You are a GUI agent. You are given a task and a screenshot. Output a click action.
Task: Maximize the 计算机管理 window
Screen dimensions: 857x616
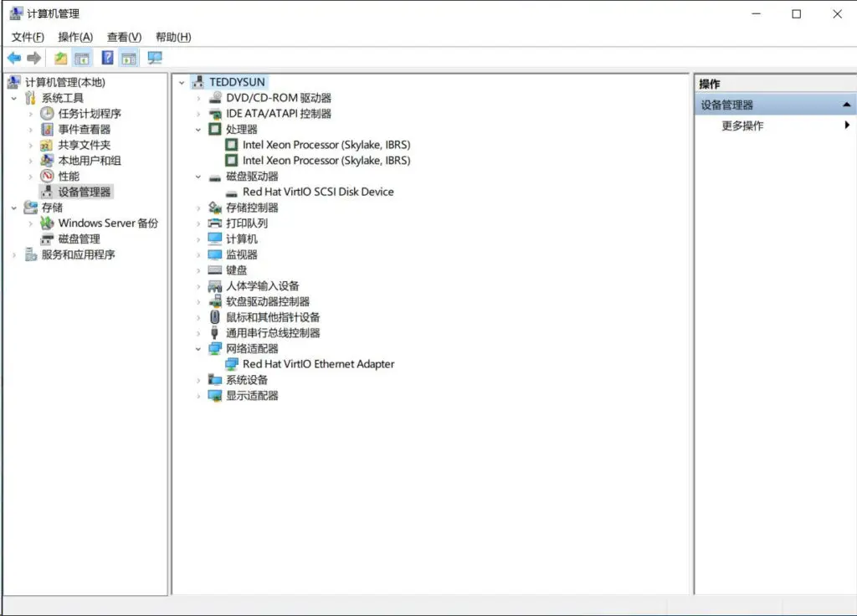pyautogui.click(x=797, y=14)
